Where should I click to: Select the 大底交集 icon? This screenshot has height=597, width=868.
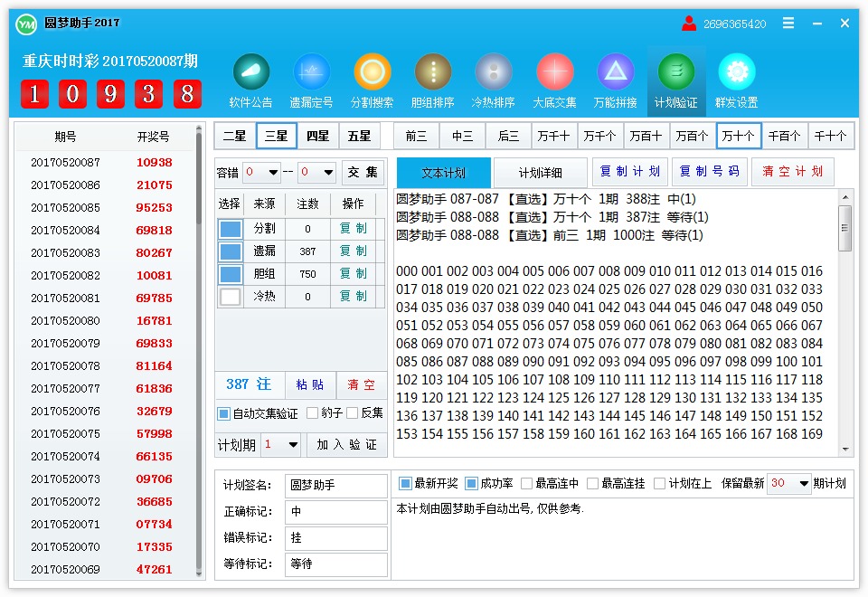click(x=554, y=71)
